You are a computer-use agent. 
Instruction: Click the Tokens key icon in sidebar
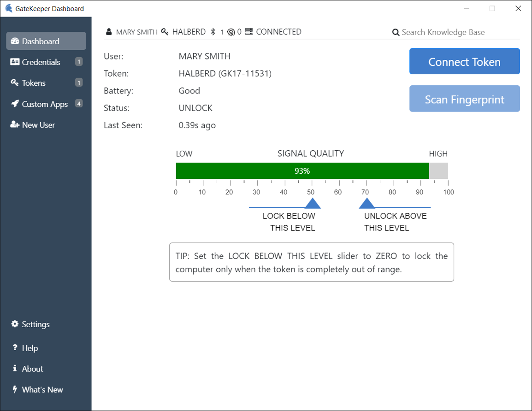click(15, 82)
